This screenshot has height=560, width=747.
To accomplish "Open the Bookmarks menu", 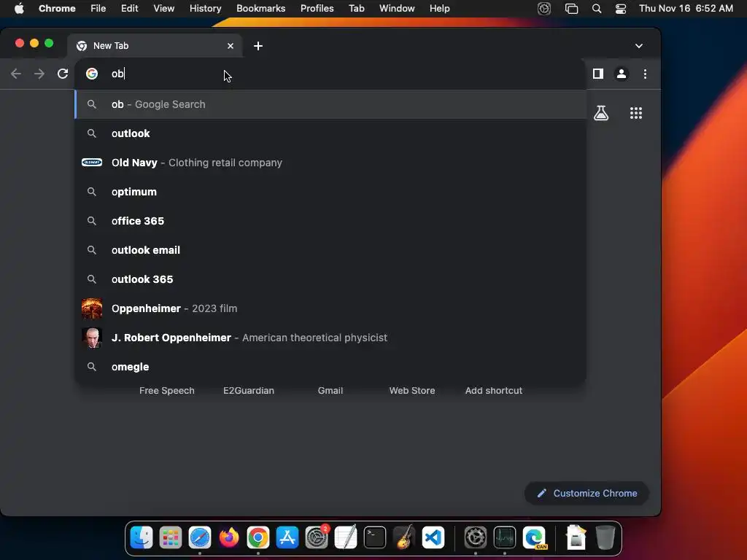I will (260, 8).
